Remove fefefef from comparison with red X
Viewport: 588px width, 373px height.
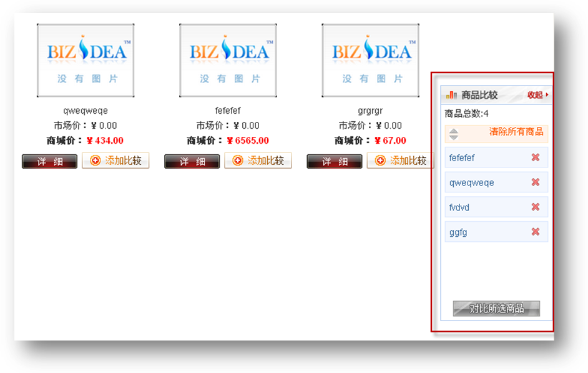(x=536, y=157)
